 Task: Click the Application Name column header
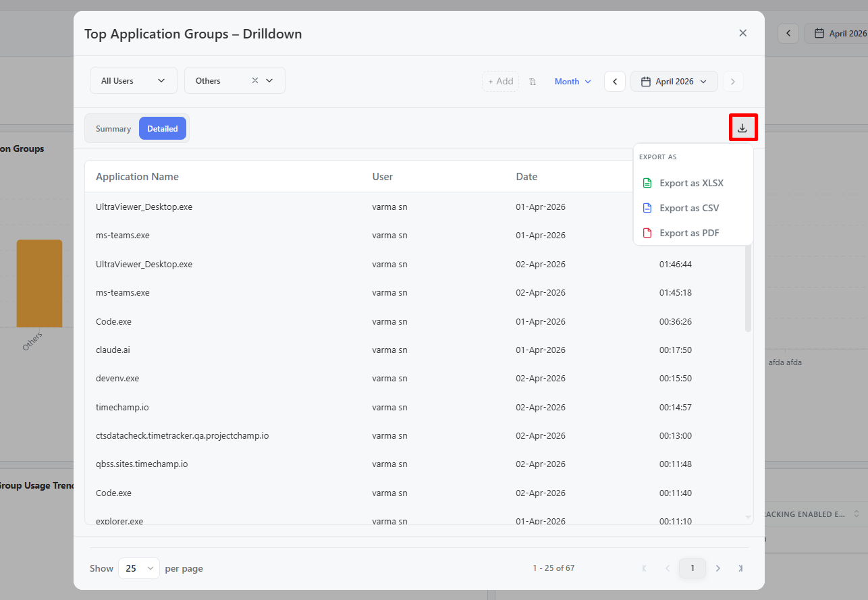tap(137, 177)
